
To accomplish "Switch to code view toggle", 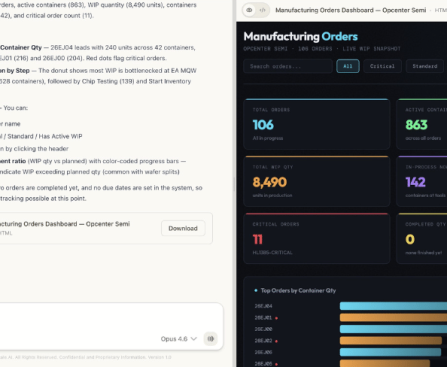I will click(x=263, y=10).
